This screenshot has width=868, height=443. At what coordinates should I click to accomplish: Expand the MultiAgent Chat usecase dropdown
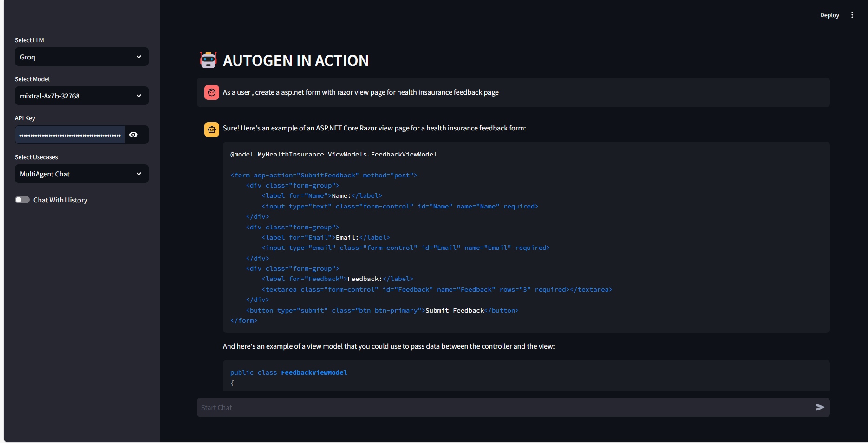point(82,174)
